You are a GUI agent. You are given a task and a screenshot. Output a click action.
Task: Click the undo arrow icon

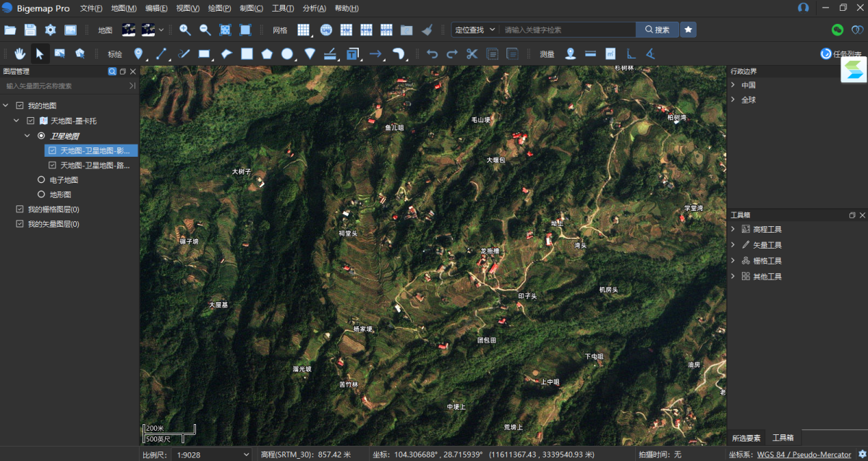[x=432, y=53]
